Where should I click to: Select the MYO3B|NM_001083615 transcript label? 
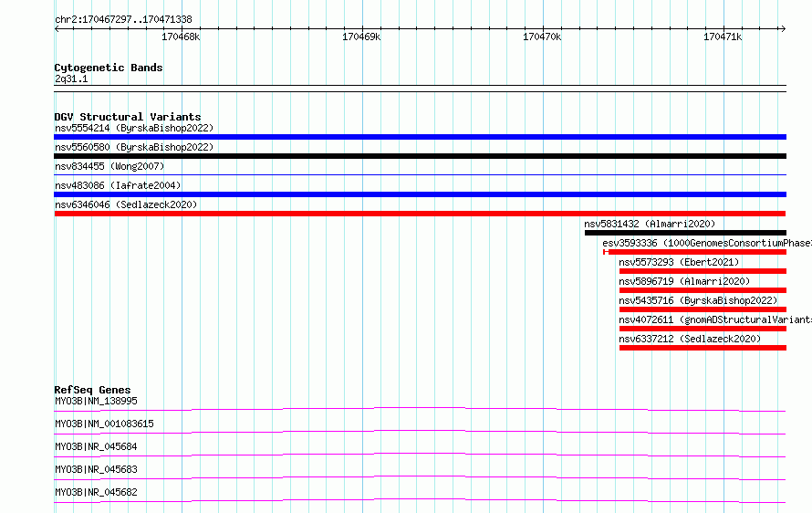[x=104, y=424]
